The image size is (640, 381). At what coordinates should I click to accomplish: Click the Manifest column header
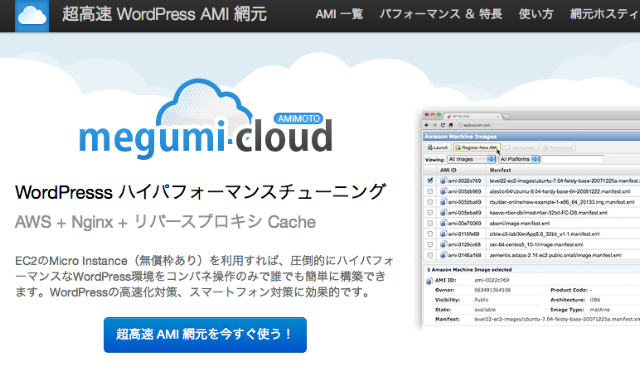[500, 170]
